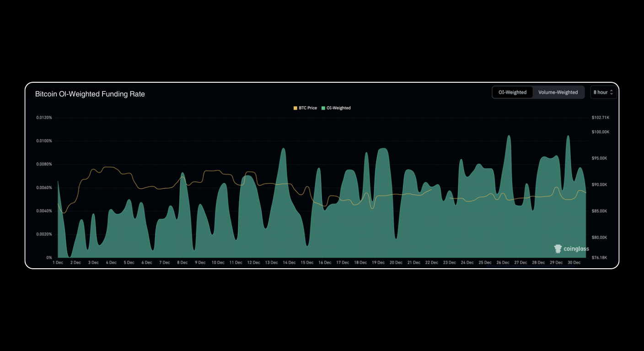Click the tallest green peak near 26 Dec

point(509,137)
